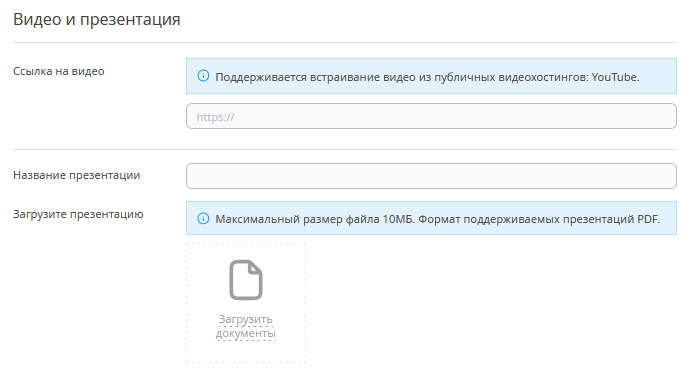Click the Загрузите презентацию label
690x375 pixels.
(x=78, y=214)
